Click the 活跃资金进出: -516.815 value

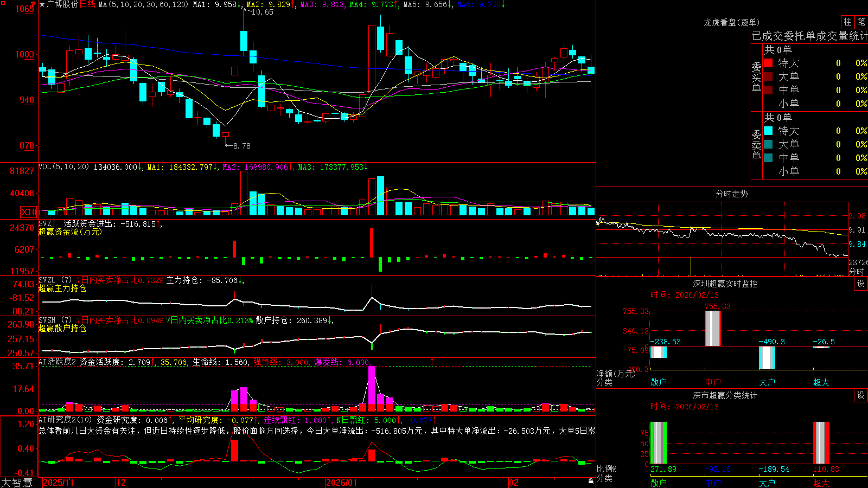tap(110, 223)
